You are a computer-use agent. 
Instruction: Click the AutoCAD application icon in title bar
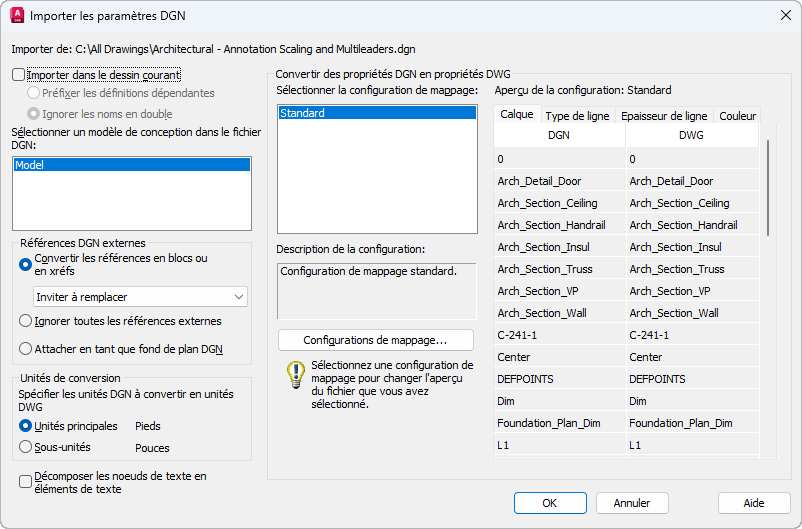click(17, 16)
